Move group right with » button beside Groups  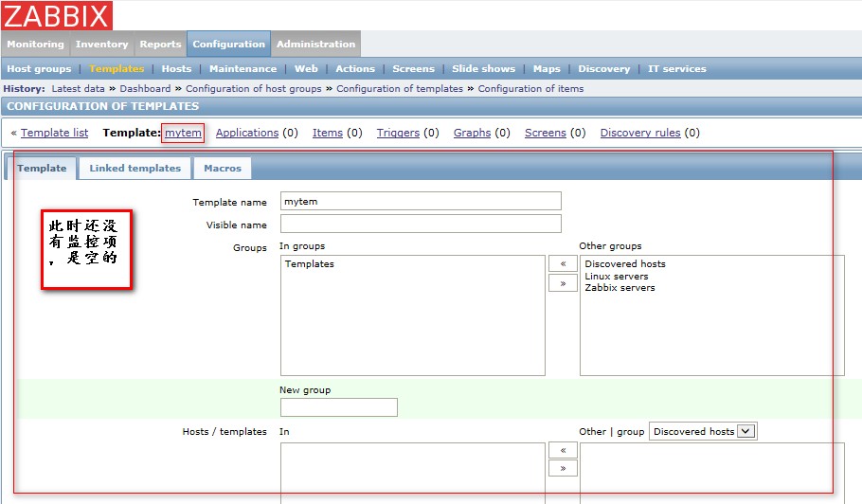click(563, 283)
